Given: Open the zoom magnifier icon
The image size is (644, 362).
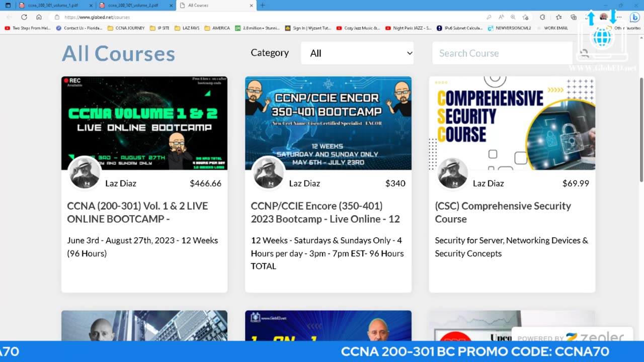Looking at the screenshot, I should coord(513,17).
